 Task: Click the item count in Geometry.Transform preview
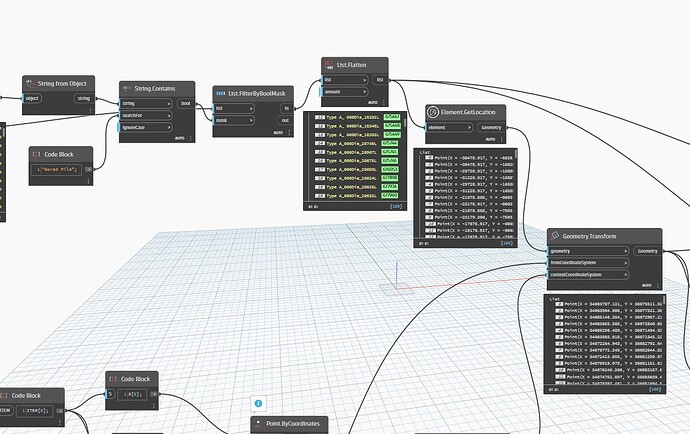(x=655, y=389)
